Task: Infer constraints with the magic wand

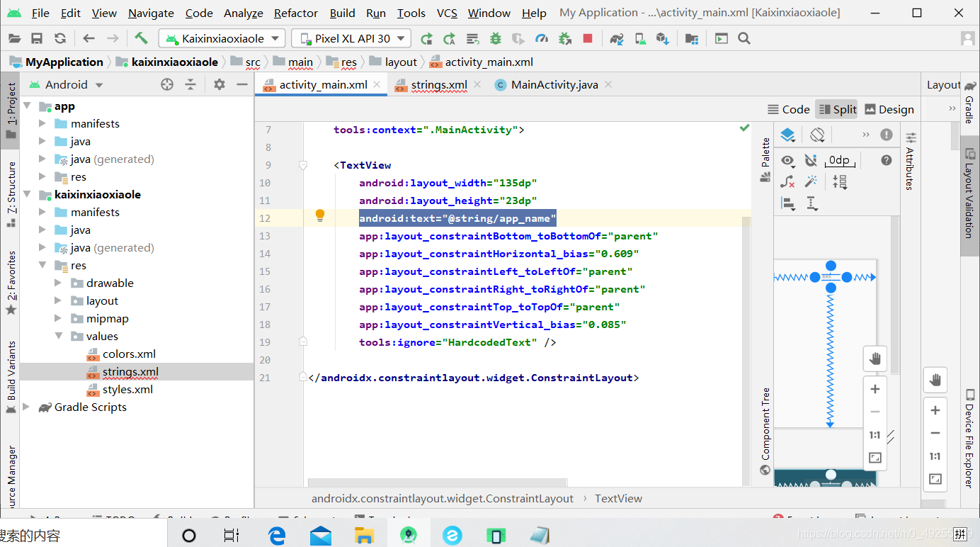Action: (x=811, y=181)
